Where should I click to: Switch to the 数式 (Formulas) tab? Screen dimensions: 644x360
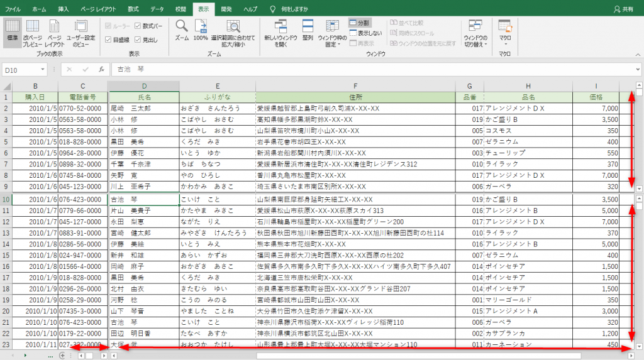point(133,9)
